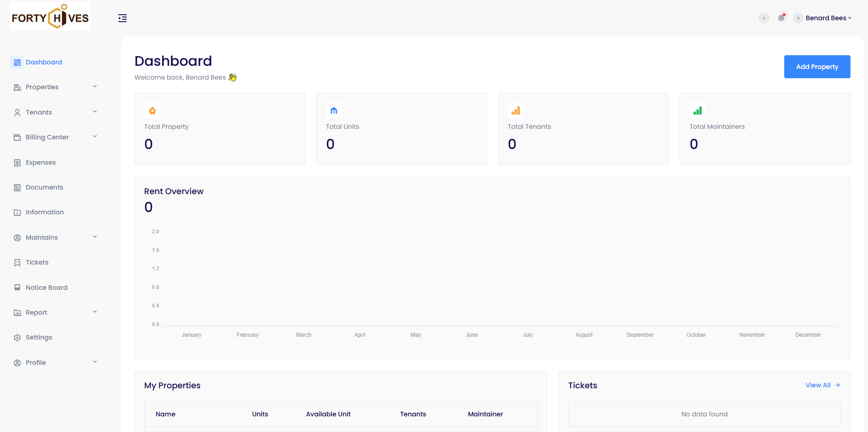This screenshot has width=868, height=432.
Task: Expand the Profile submenu chevron
Action: (95, 362)
